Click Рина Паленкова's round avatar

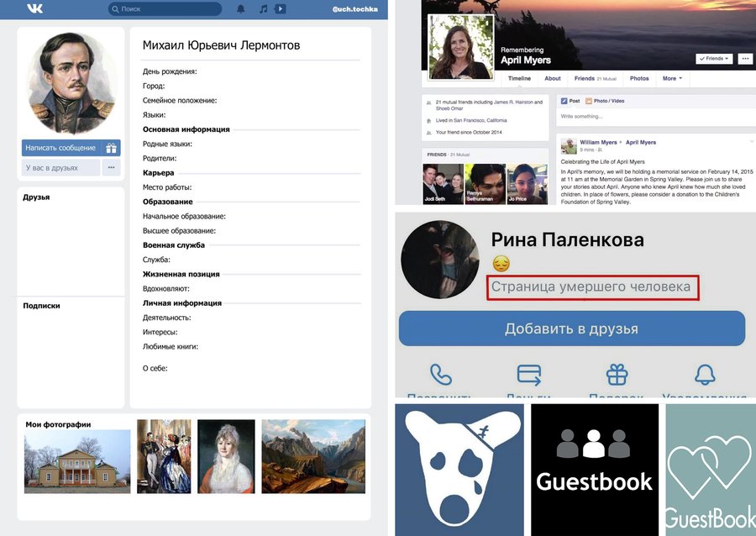click(439, 260)
